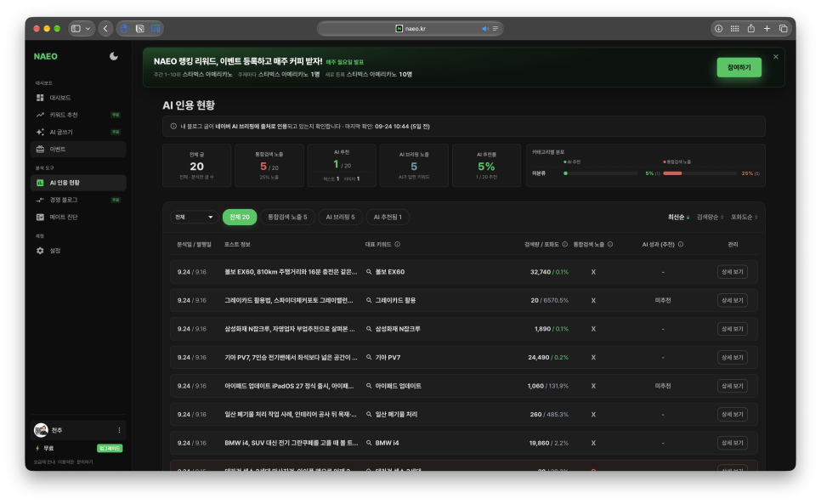Viewport: 821px width, 504px height.
Task: Select the AI 추천됨 1 filter tab
Action: coord(388,218)
